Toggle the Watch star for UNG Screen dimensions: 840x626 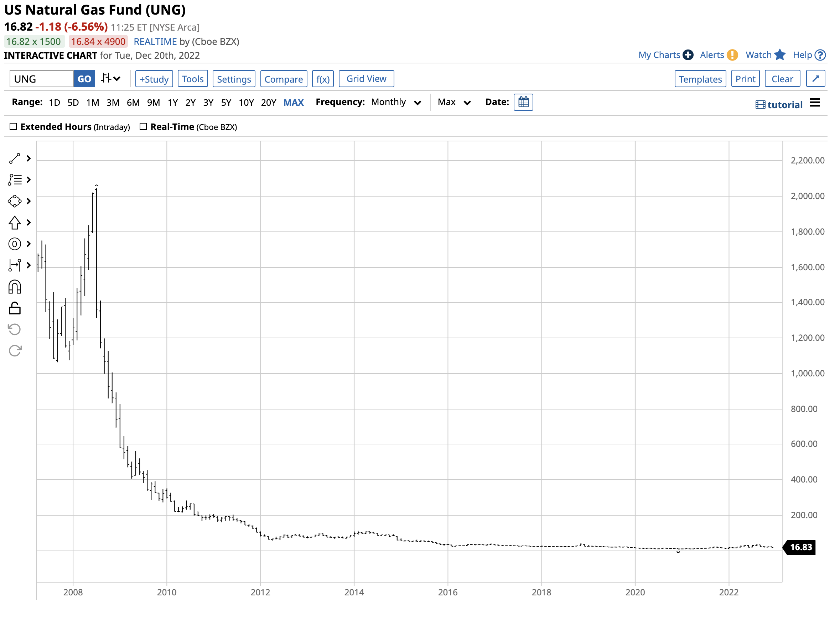pyautogui.click(x=780, y=55)
